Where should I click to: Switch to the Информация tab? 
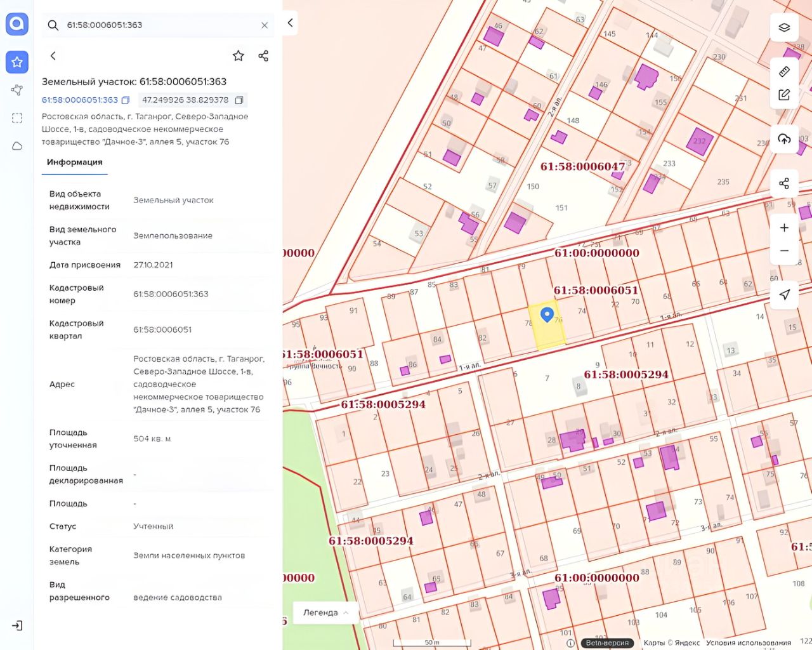[x=75, y=162]
